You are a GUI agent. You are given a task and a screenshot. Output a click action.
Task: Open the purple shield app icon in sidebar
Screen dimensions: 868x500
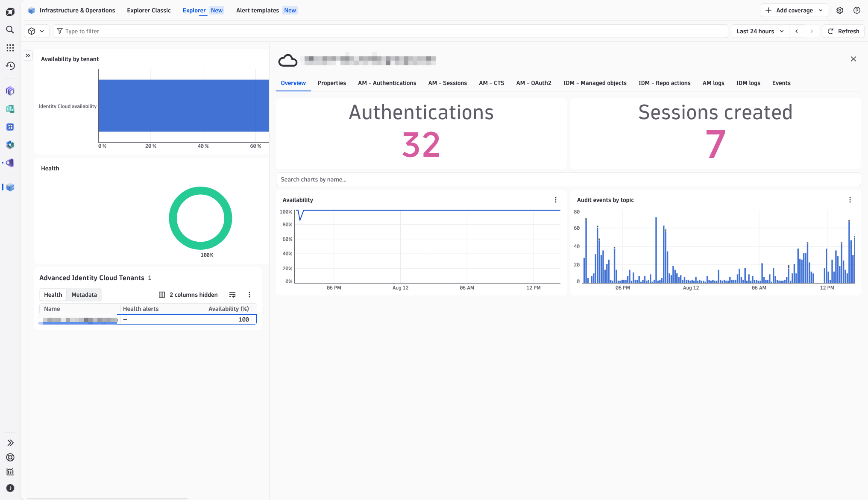coord(10,163)
